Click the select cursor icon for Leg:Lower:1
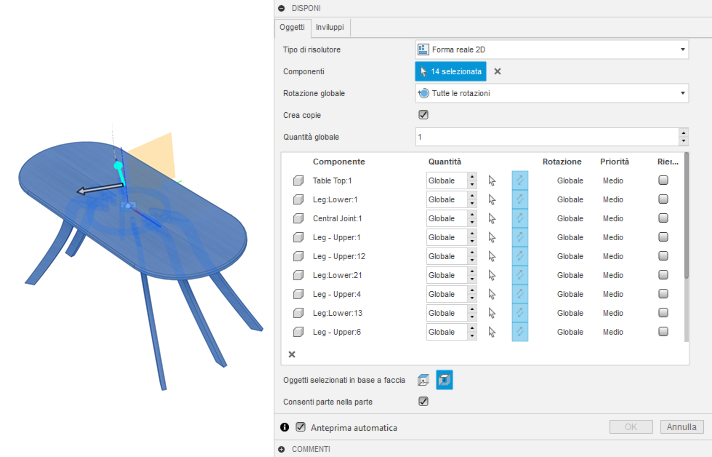Viewport: 712px width, 457px height. [492, 200]
